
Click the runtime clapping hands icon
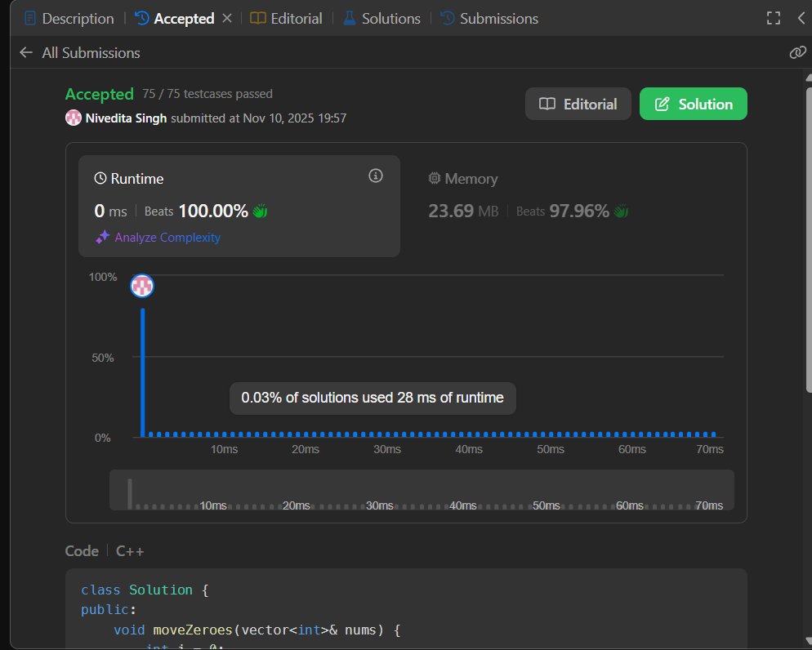(x=260, y=211)
